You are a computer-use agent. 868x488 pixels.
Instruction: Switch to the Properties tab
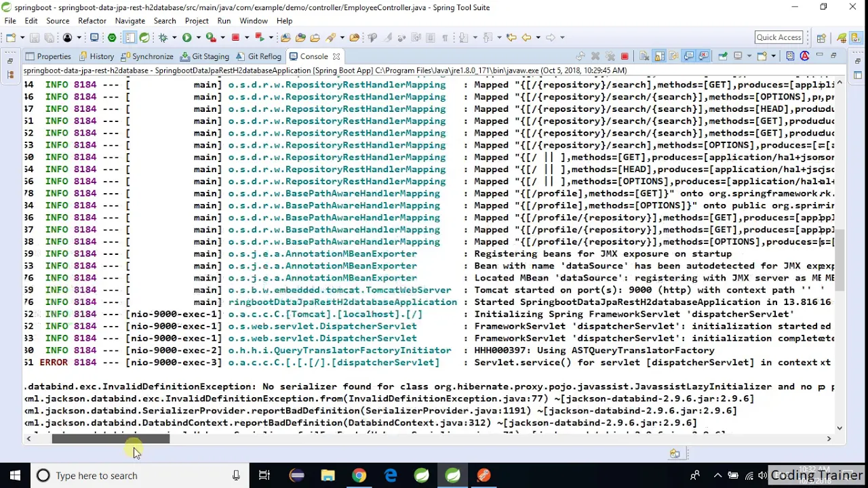coord(48,56)
